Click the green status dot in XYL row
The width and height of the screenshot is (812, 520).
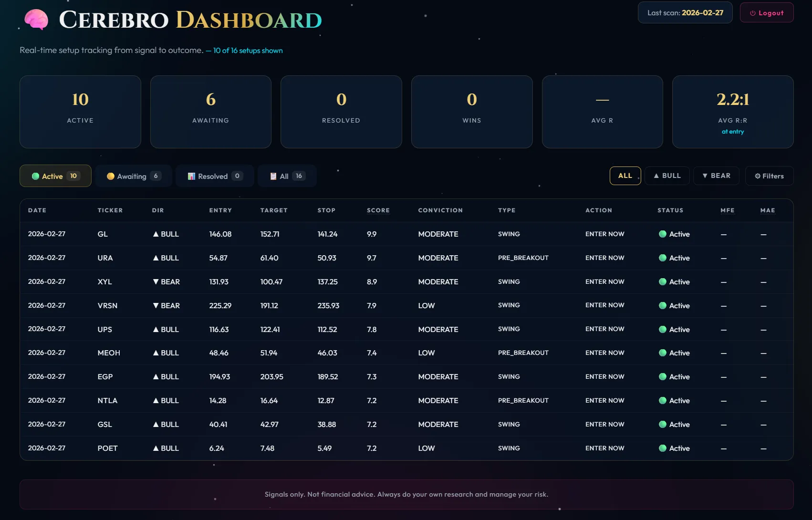[662, 282]
